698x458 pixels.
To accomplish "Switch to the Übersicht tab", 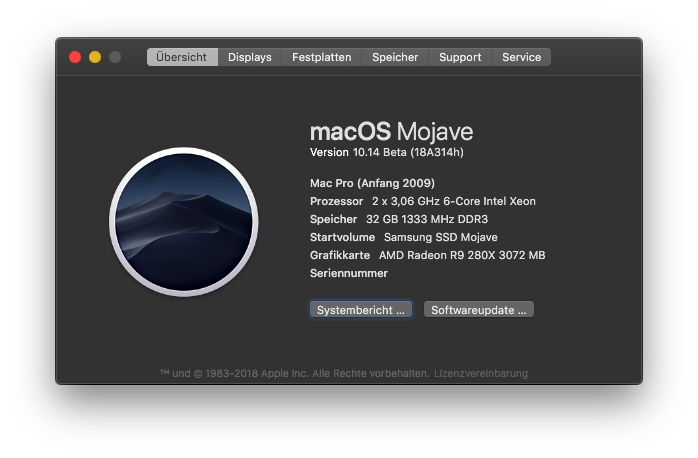I will click(x=182, y=57).
